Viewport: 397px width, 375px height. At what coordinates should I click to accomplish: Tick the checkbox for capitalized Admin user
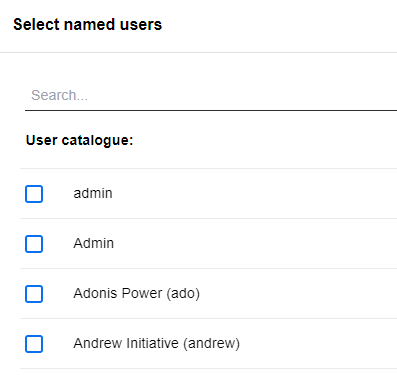coord(34,244)
